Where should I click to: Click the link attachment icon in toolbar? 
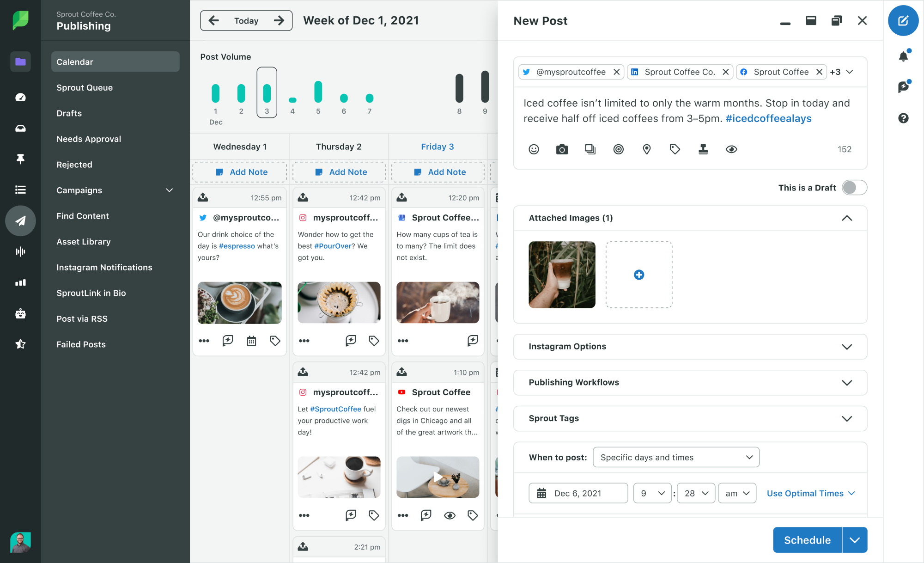click(x=619, y=148)
